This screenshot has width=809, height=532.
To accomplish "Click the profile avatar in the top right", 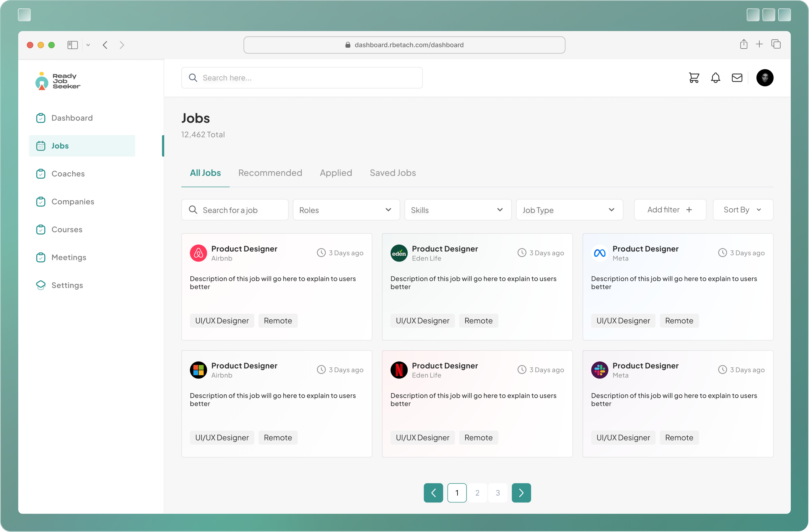I will pos(764,78).
